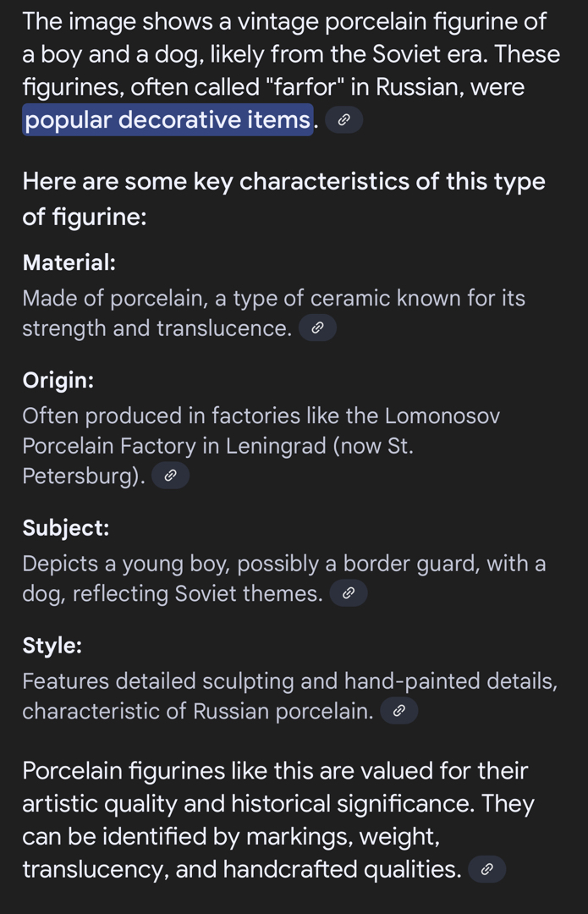Screen dimensions: 588x914
Task: Click highlighted 'popular decorative items' text
Action: (x=168, y=119)
